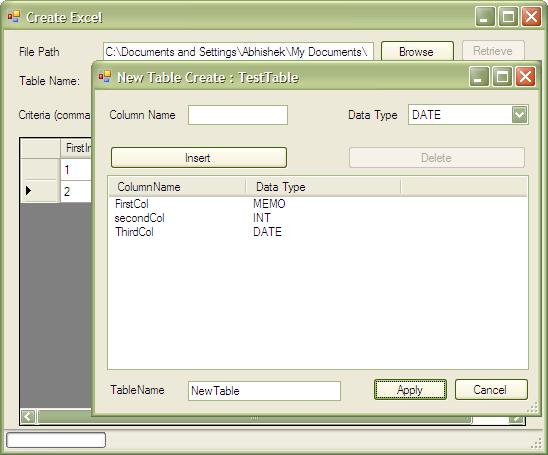
Task: Click the TableName field containing NewTable
Action: [x=264, y=391]
